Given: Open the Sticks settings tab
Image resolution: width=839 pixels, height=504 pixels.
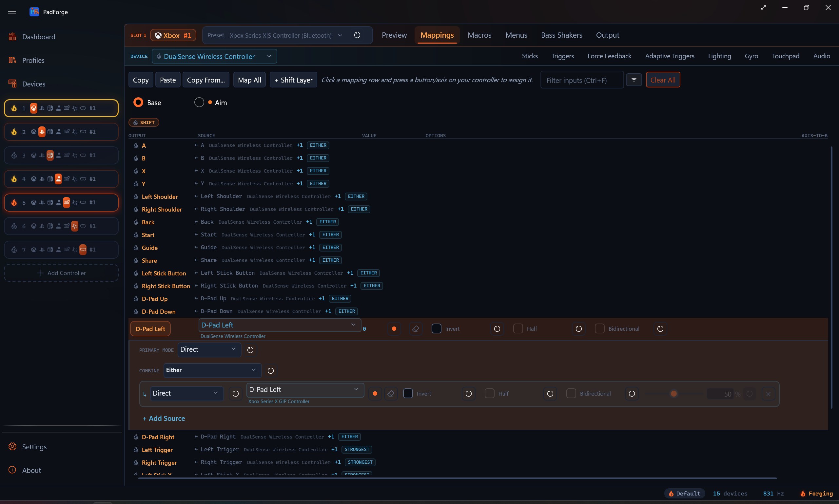Looking at the screenshot, I should (x=530, y=56).
